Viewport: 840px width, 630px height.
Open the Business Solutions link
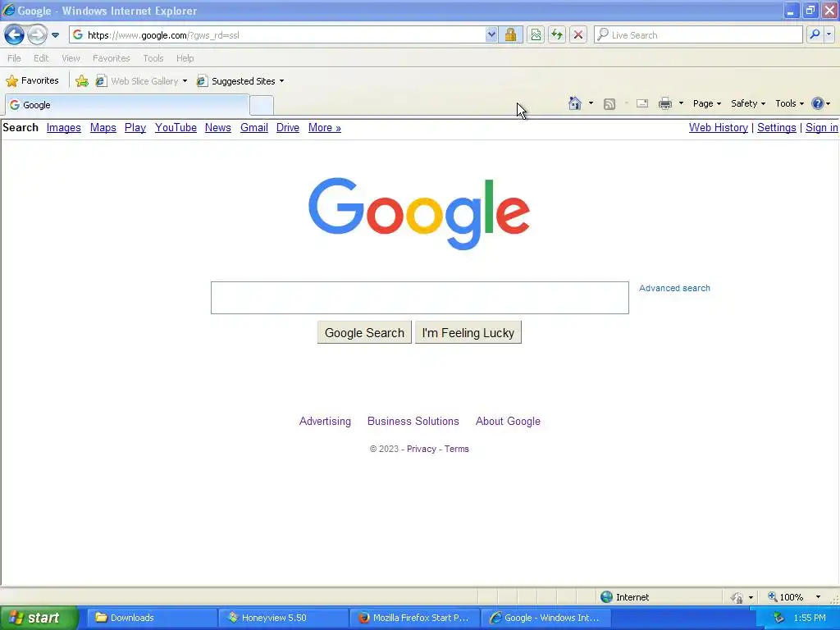[x=413, y=421]
